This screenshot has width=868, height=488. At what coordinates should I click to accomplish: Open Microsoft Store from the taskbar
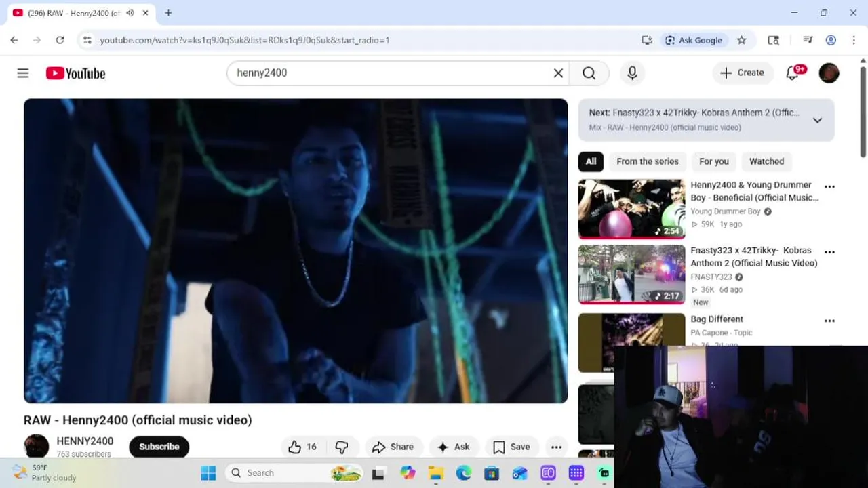pyautogui.click(x=492, y=473)
